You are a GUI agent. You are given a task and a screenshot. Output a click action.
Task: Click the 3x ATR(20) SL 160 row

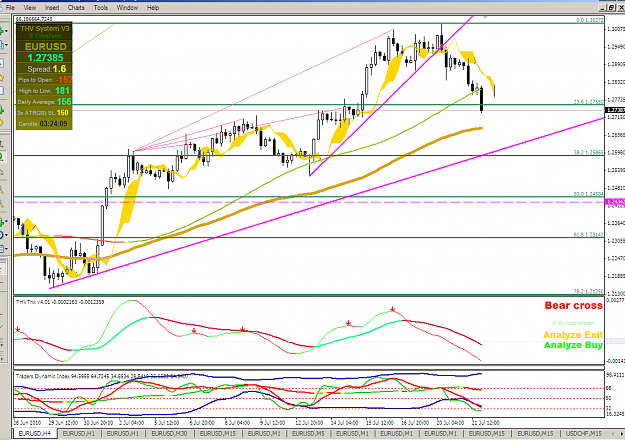click(x=44, y=113)
